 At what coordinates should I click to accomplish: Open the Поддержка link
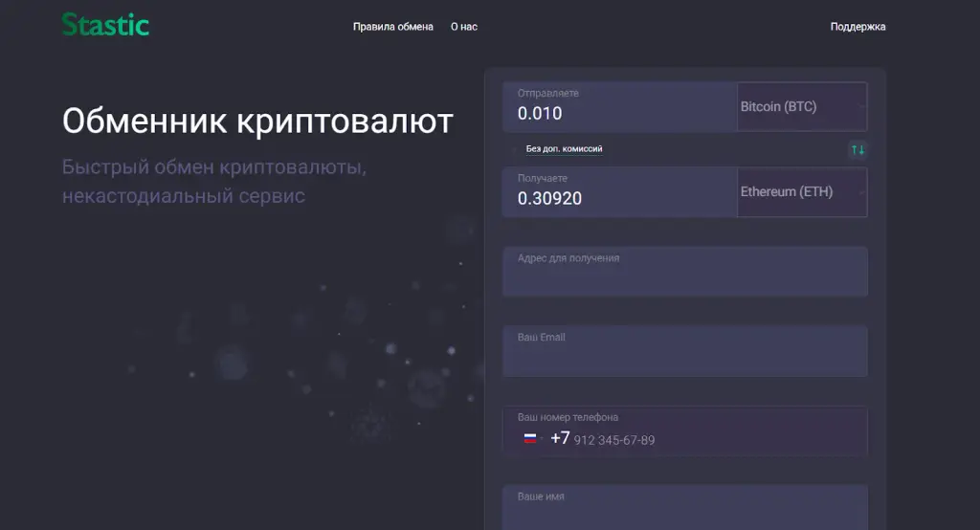pos(857,27)
